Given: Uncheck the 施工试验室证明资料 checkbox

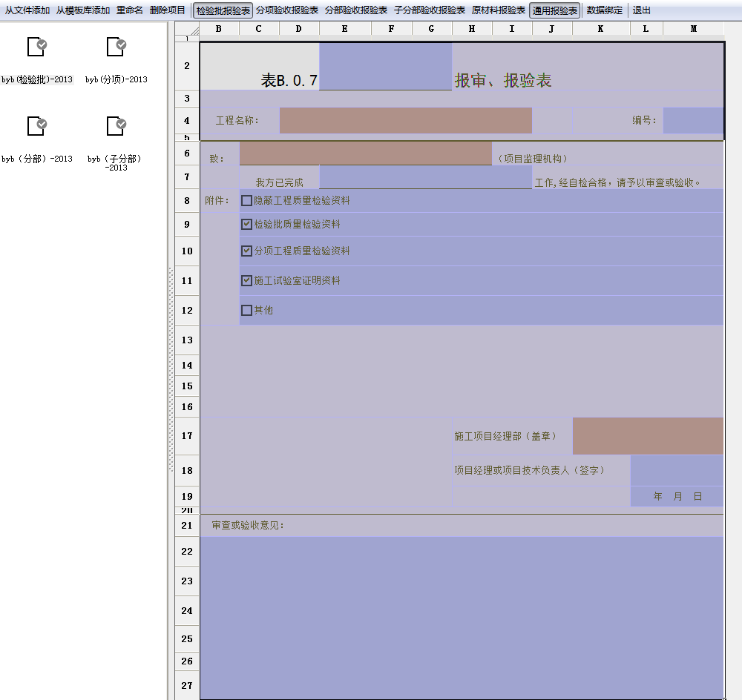Looking at the screenshot, I should pyautogui.click(x=247, y=281).
